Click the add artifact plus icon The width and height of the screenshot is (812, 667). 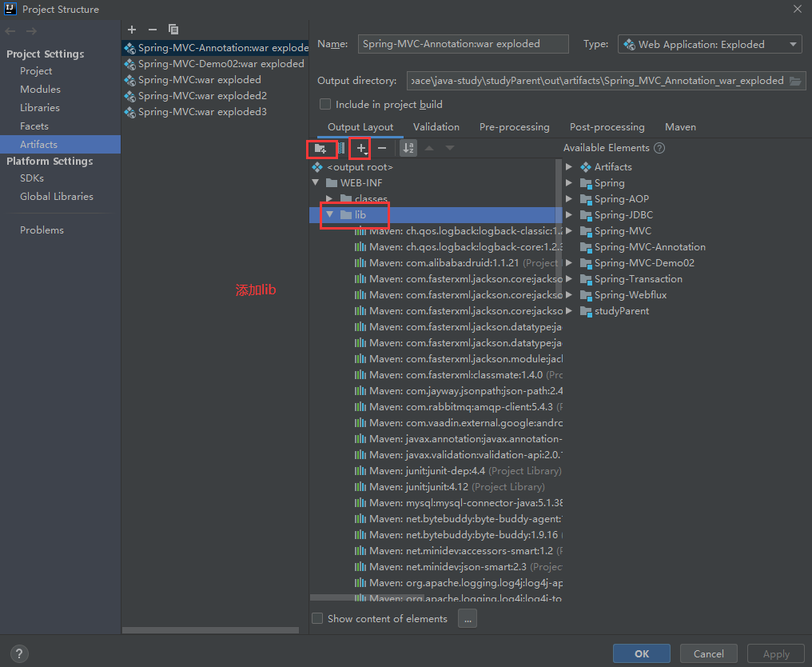pyautogui.click(x=132, y=30)
